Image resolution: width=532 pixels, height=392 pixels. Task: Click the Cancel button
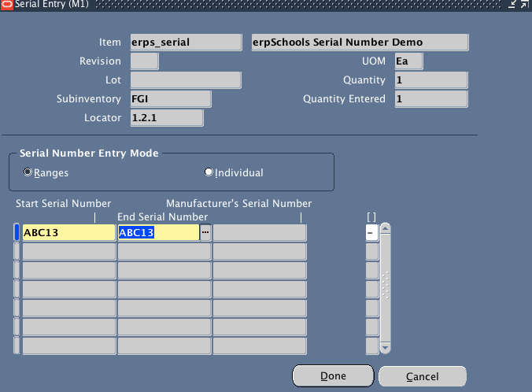[x=423, y=376]
